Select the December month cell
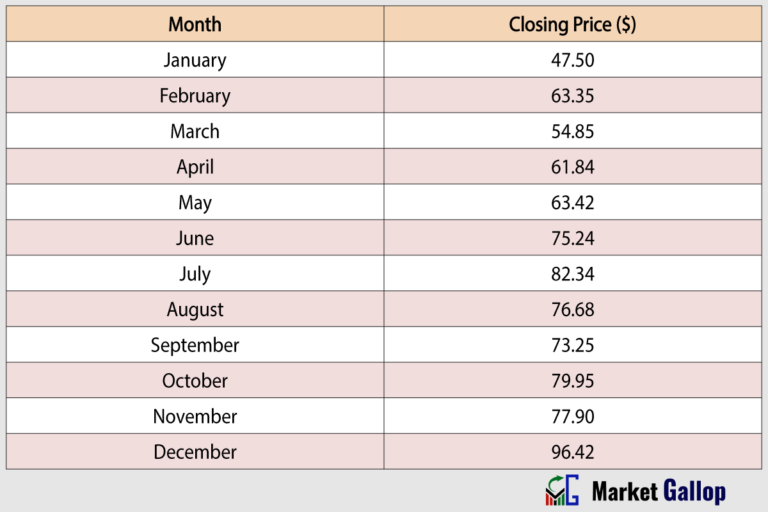The width and height of the screenshot is (768, 512). [195, 452]
